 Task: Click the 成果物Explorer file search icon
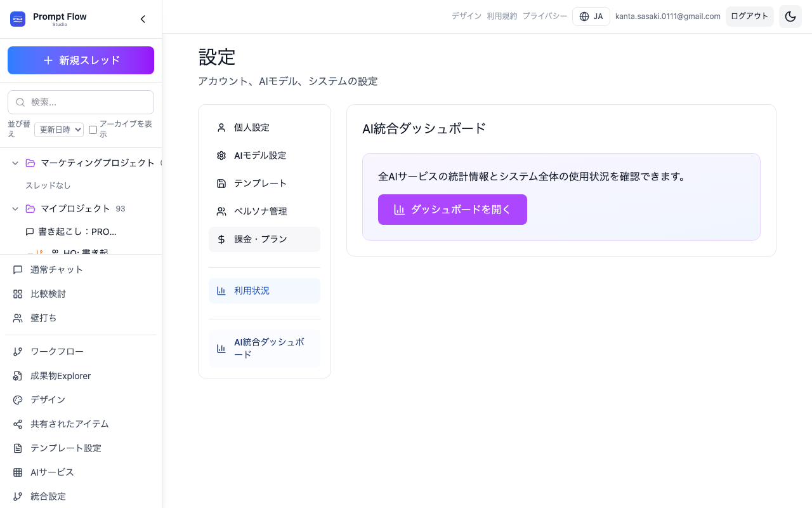tap(18, 376)
